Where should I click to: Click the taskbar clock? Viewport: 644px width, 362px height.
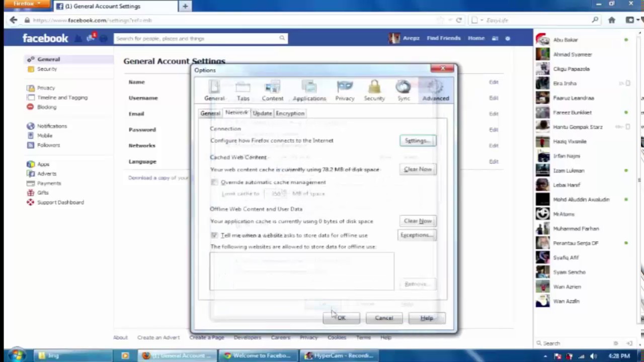pyautogui.click(x=619, y=356)
